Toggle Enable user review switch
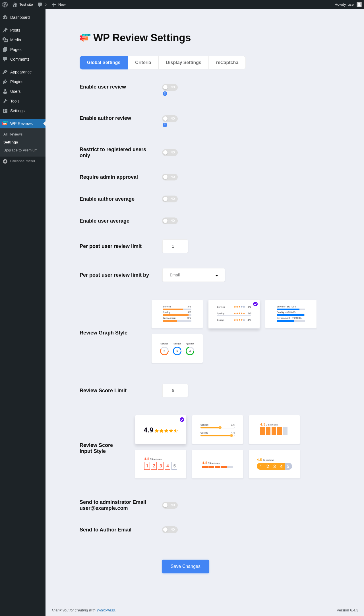Screen dimensions: 364x616 point(170,87)
